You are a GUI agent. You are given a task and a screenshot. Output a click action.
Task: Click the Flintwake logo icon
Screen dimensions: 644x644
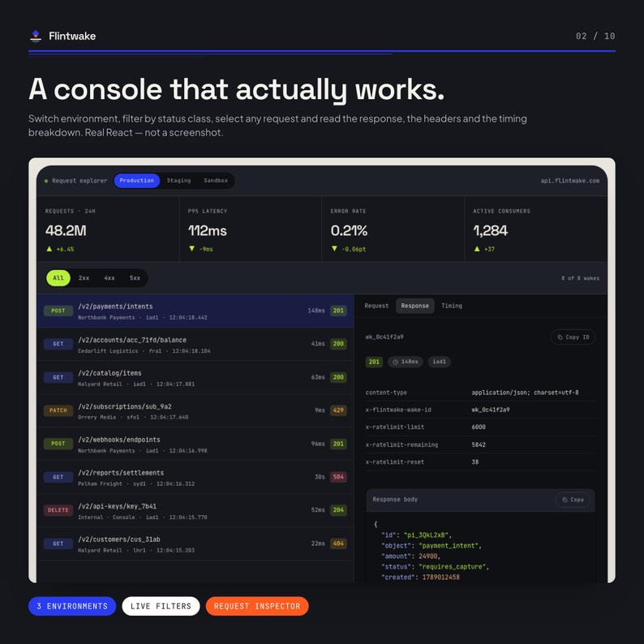(x=36, y=36)
